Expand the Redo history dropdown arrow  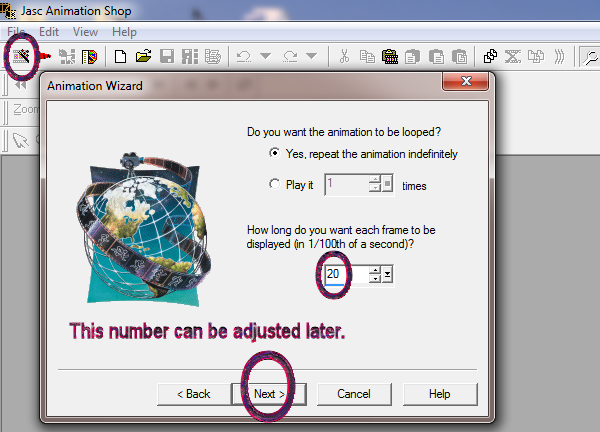click(312, 57)
